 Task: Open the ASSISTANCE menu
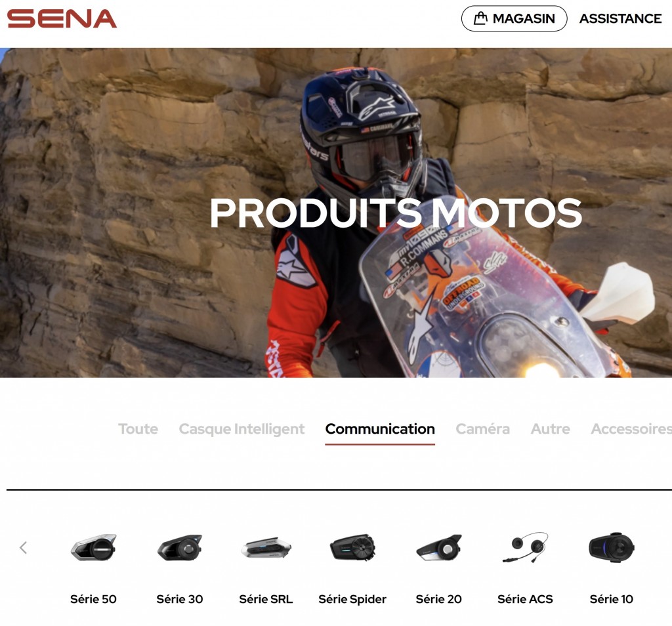(620, 18)
